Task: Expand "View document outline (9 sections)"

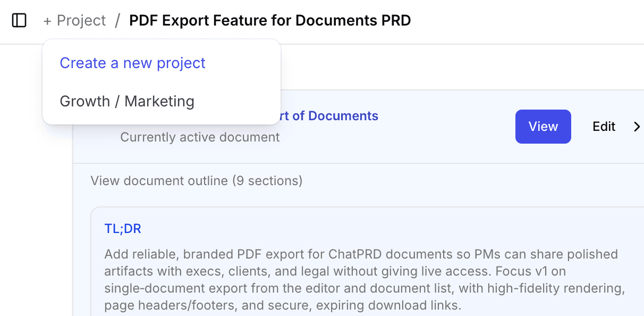Action: 196,180
